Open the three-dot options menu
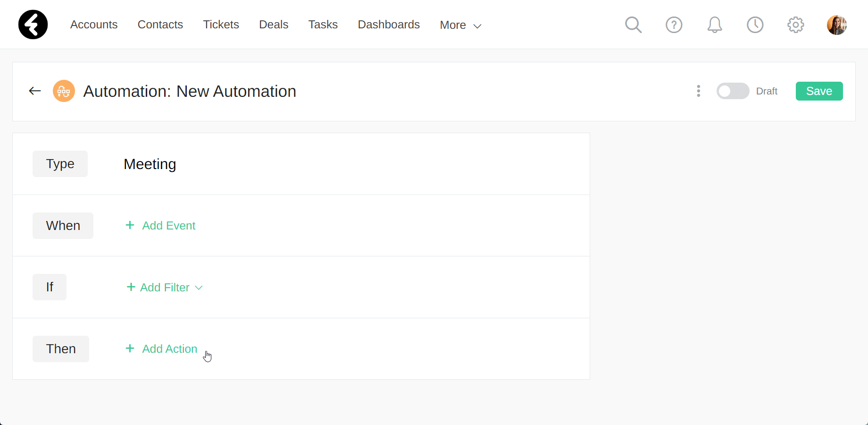Viewport: 868px width, 425px height. [698, 91]
